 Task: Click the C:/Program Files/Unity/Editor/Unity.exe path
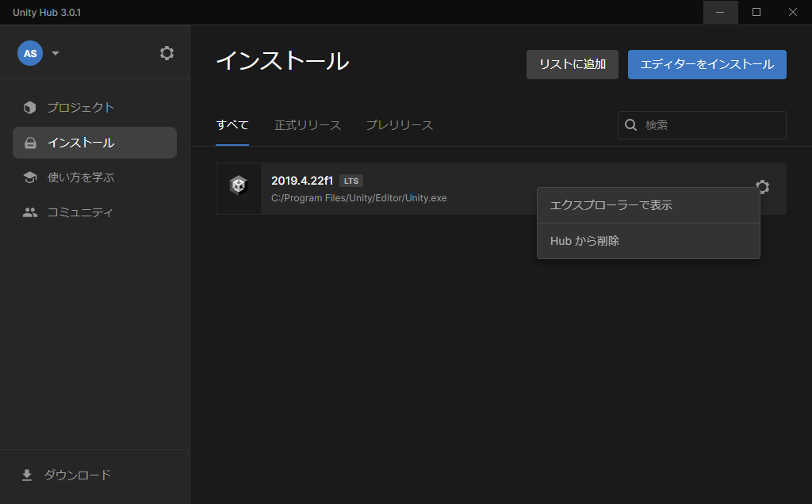(359, 198)
